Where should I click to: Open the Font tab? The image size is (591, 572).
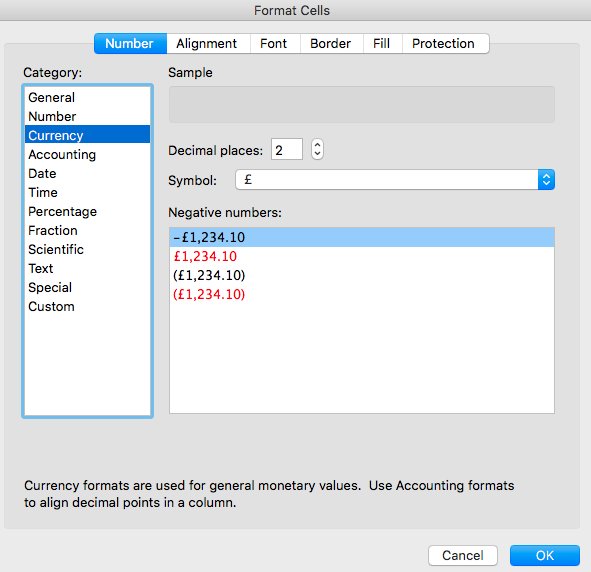tap(274, 44)
